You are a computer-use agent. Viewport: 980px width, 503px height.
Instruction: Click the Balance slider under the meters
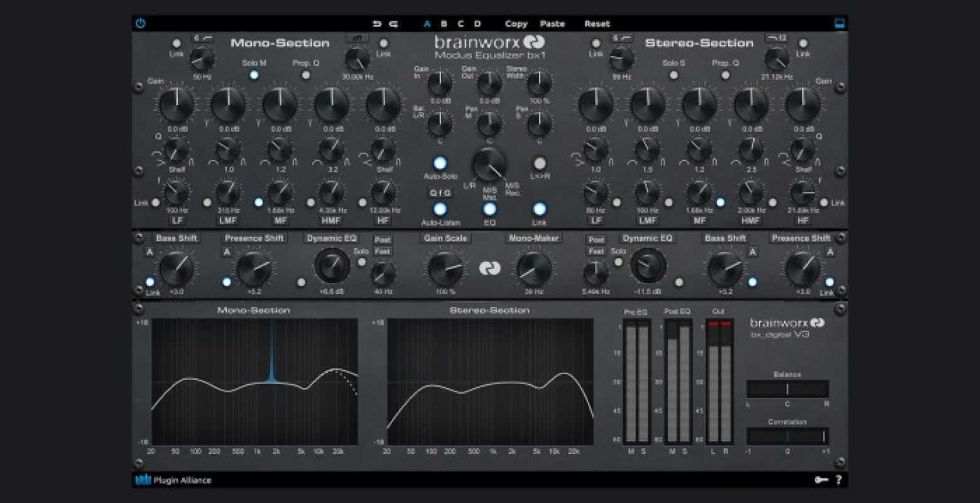787,390
